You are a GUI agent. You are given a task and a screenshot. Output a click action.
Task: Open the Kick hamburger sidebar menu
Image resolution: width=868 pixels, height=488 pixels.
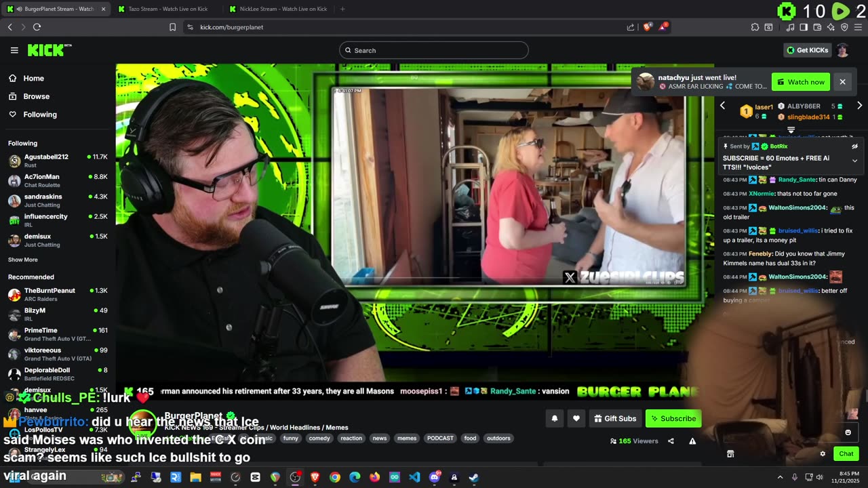click(x=14, y=50)
